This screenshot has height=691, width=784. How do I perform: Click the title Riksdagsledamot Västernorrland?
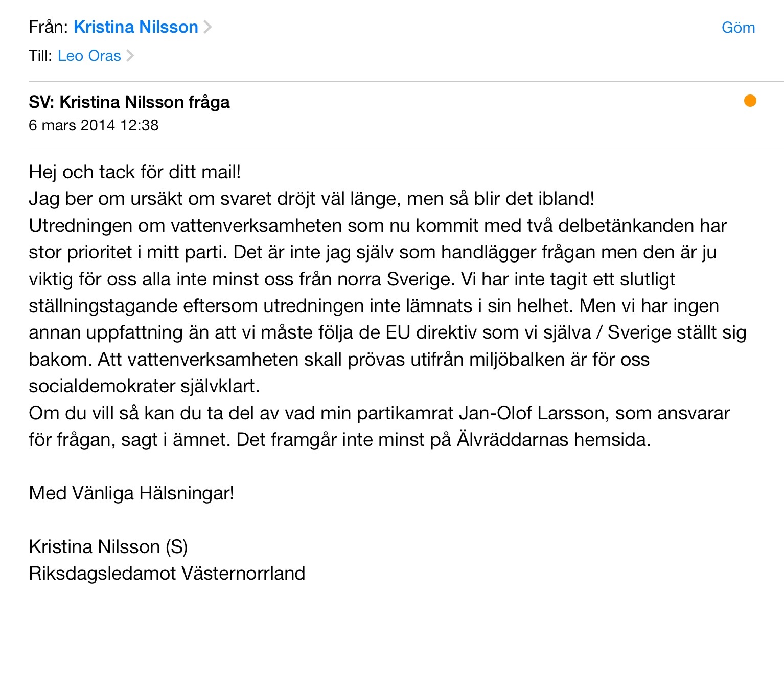coord(167,574)
